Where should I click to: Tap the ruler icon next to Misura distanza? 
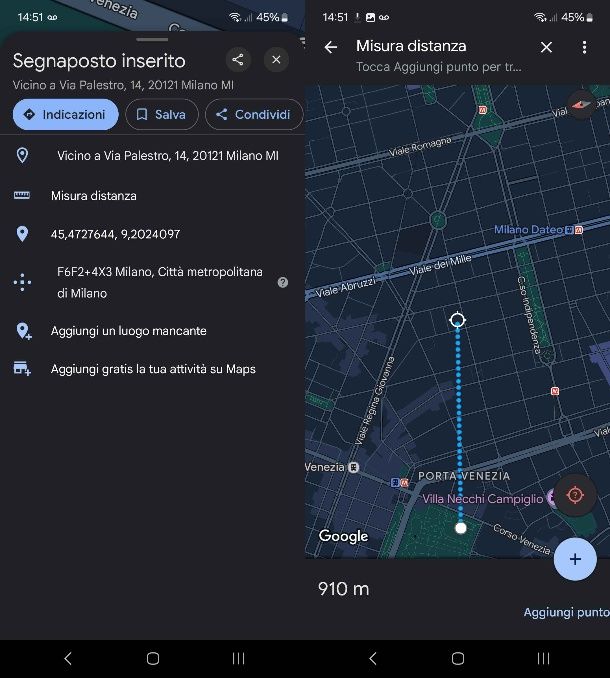(22, 196)
